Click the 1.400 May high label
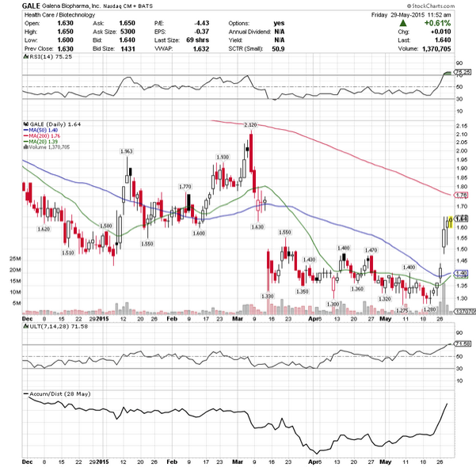 409,267
